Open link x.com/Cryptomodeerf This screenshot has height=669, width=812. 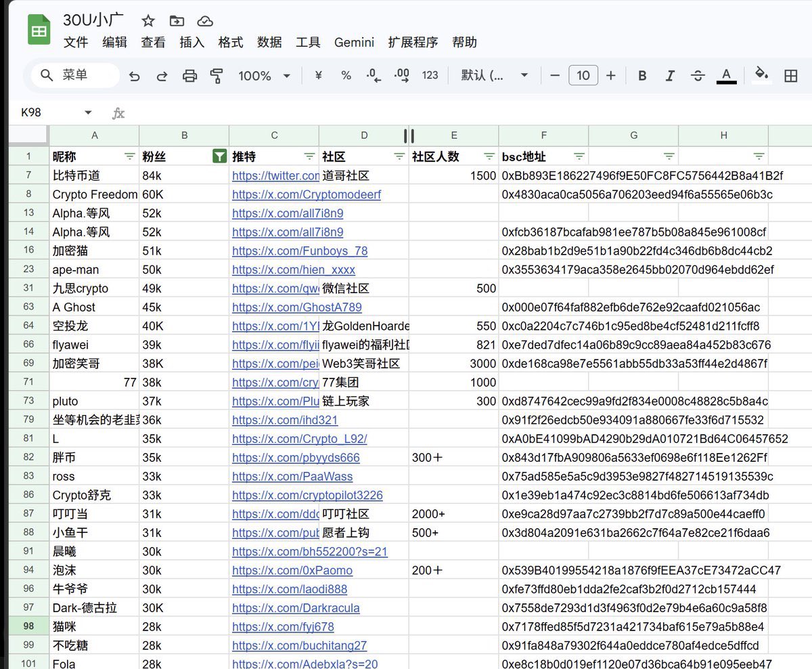tap(307, 194)
